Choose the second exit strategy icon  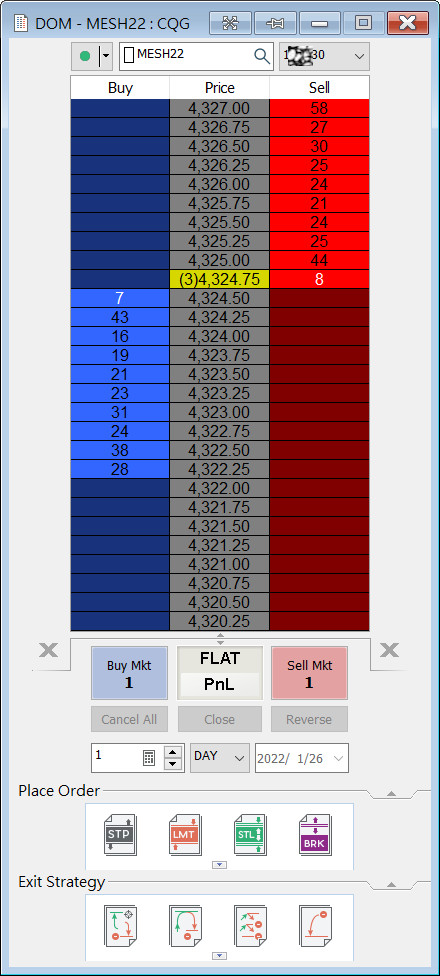tap(185, 926)
